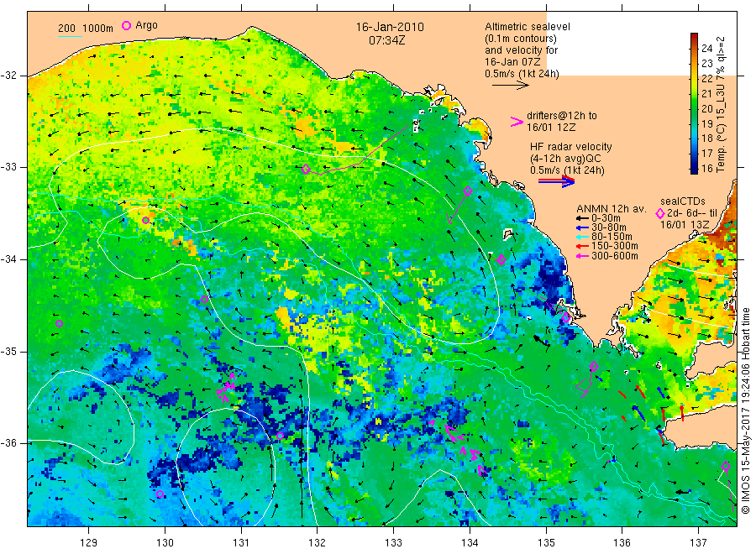Click the '150-300m' depth label
The height and width of the screenshot is (554, 756).
615,246
